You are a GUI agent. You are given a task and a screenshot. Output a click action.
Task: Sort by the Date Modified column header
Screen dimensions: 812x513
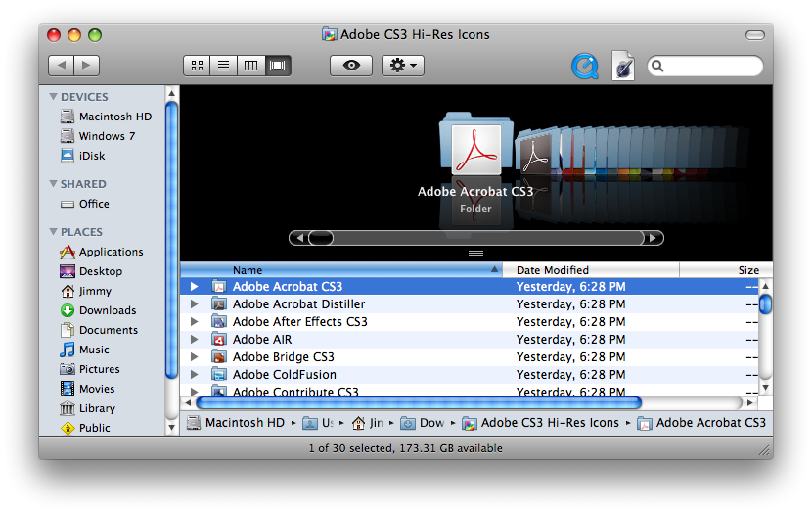pyautogui.click(x=591, y=270)
